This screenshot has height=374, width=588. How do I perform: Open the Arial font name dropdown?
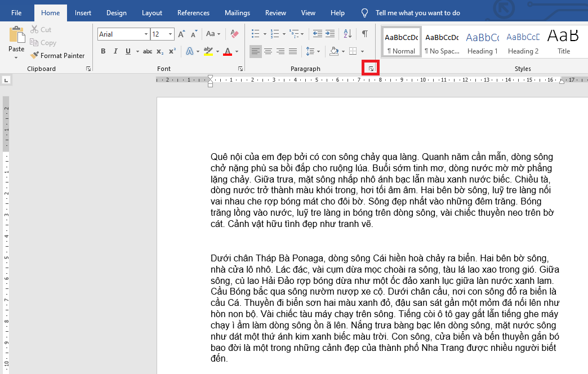coord(146,34)
